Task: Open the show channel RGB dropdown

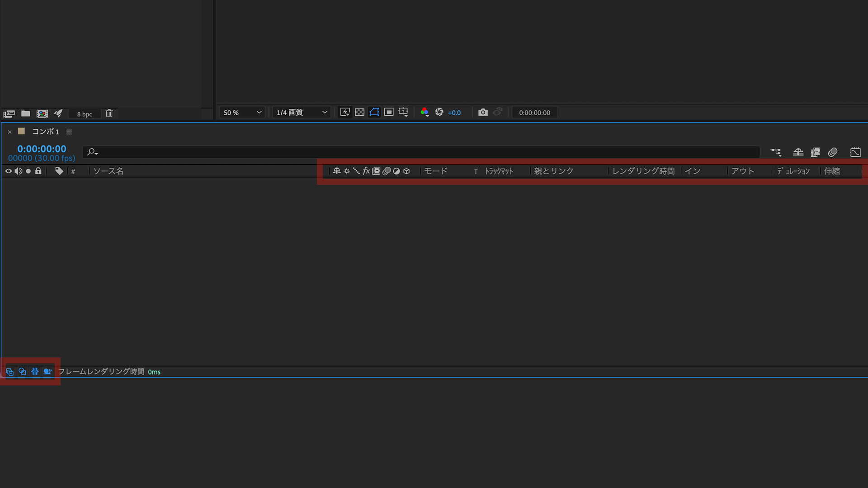Action: (x=425, y=113)
